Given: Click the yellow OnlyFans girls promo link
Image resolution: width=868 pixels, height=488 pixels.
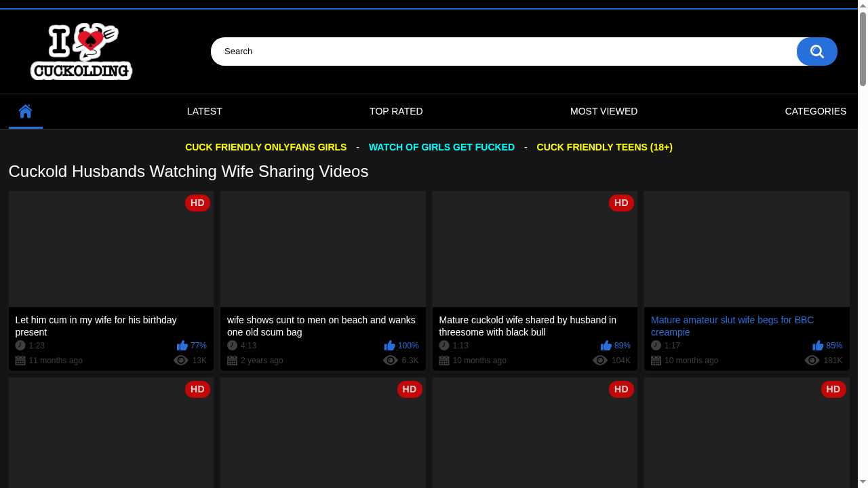Looking at the screenshot, I should (x=266, y=147).
